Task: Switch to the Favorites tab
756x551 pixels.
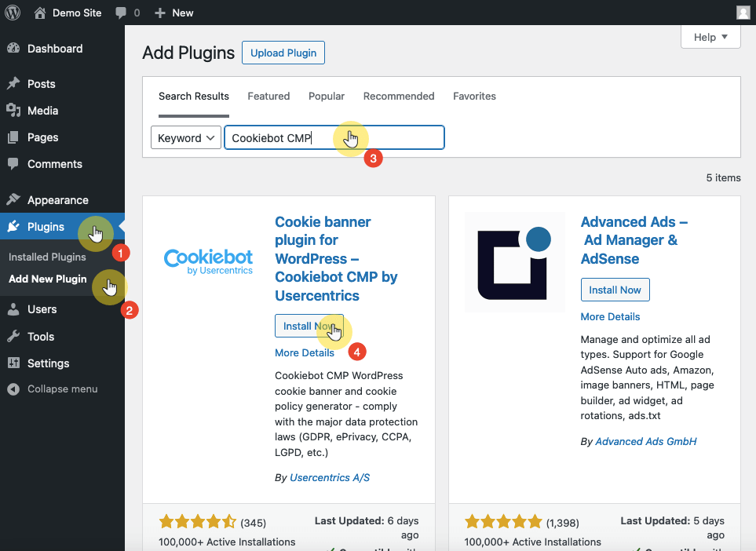Action: tap(474, 97)
